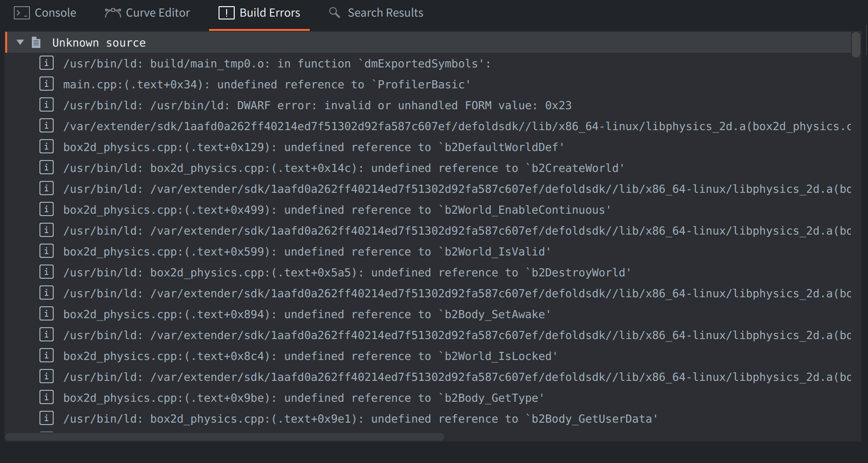
Task: Select the b2Body_GetType undefined reference line
Action: click(x=303, y=398)
